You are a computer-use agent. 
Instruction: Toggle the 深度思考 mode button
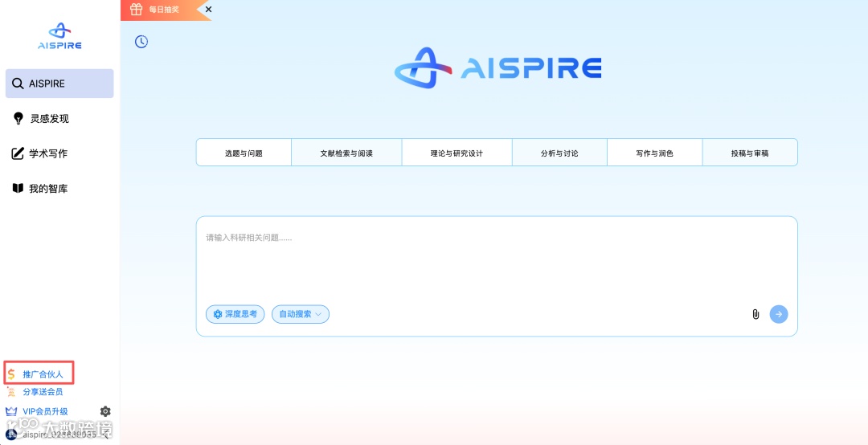[x=235, y=314]
